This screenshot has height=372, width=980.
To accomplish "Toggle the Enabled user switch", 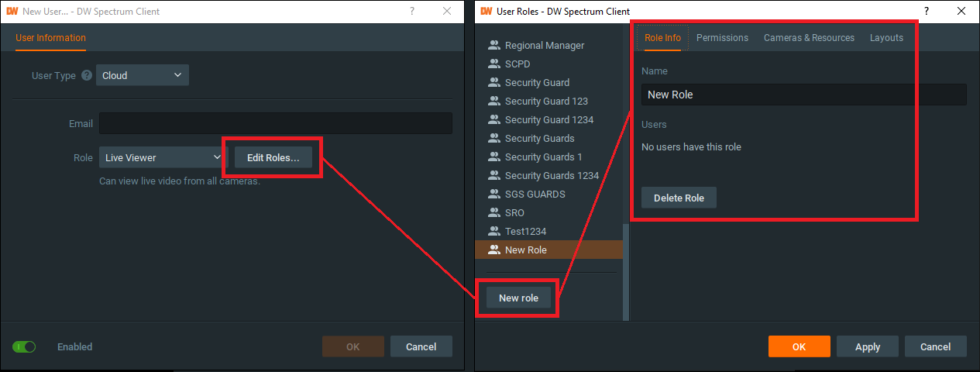I will [24, 347].
